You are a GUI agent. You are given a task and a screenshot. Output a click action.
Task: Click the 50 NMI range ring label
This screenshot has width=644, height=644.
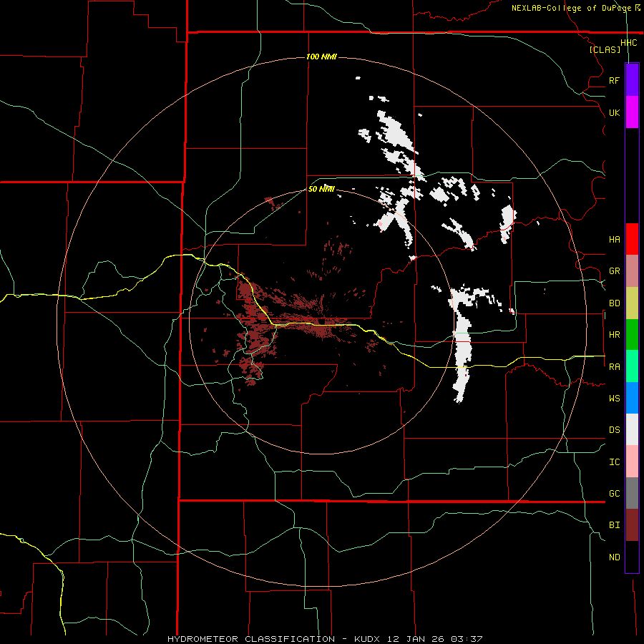(321, 189)
